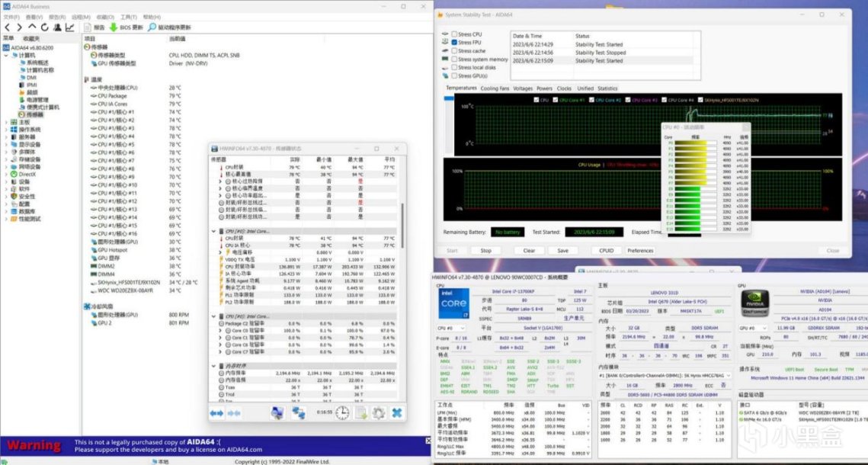Collapse the 内存时序 sensor group

point(213,366)
